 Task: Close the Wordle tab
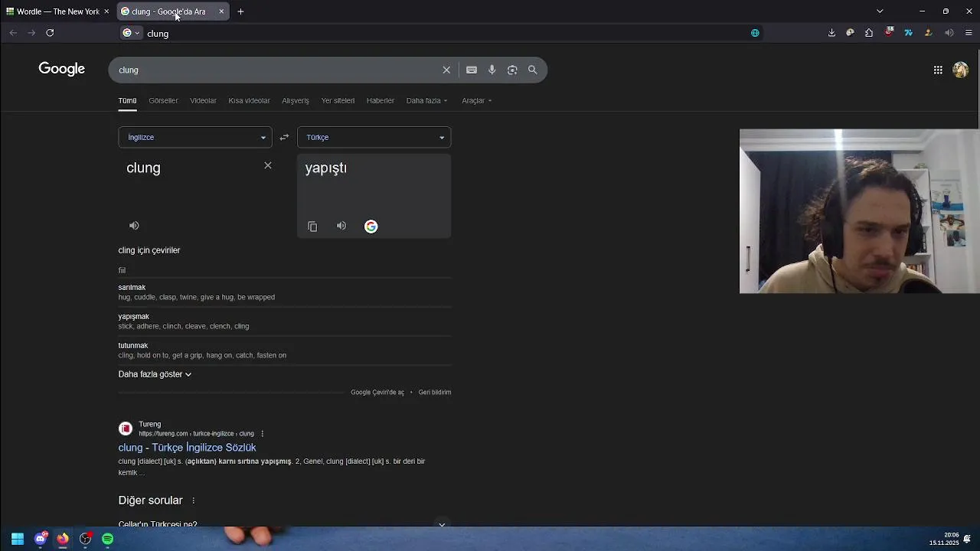(x=106, y=11)
